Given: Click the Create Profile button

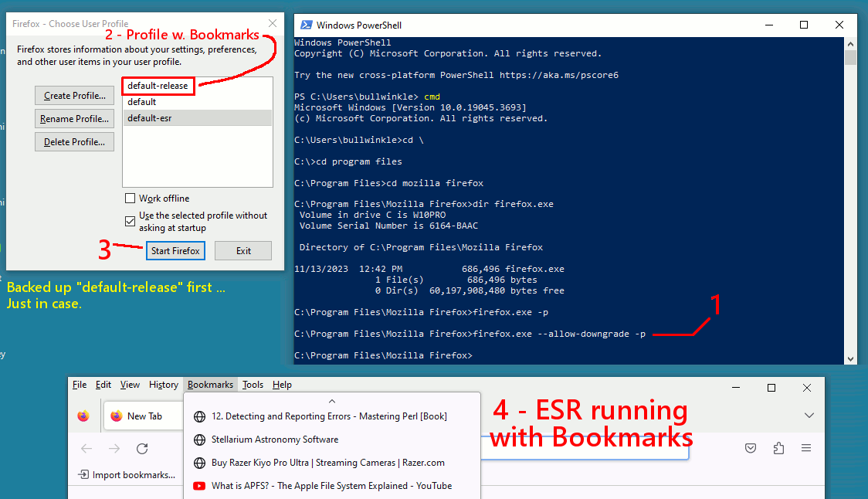Looking at the screenshot, I should click(x=75, y=95).
